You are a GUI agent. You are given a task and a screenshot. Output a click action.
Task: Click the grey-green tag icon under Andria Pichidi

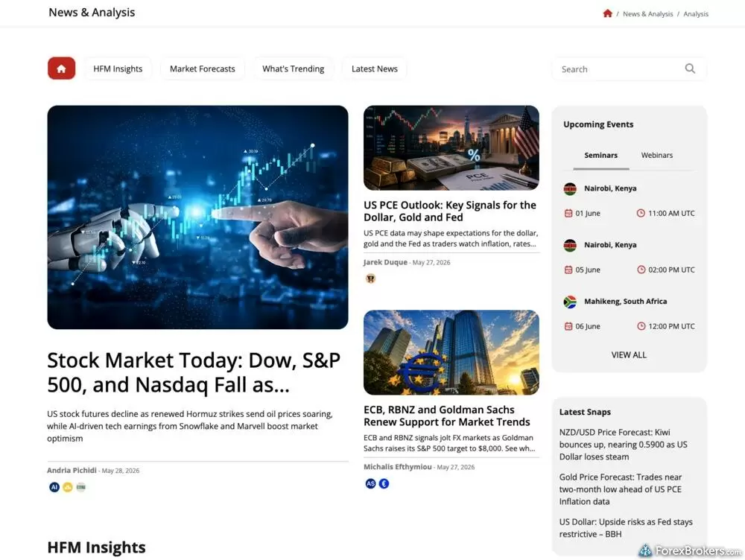tap(80, 487)
